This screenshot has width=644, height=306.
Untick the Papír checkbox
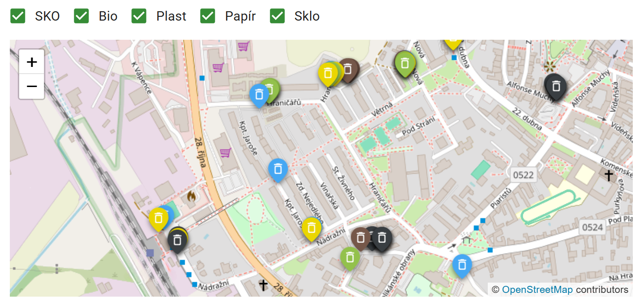pos(208,16)
